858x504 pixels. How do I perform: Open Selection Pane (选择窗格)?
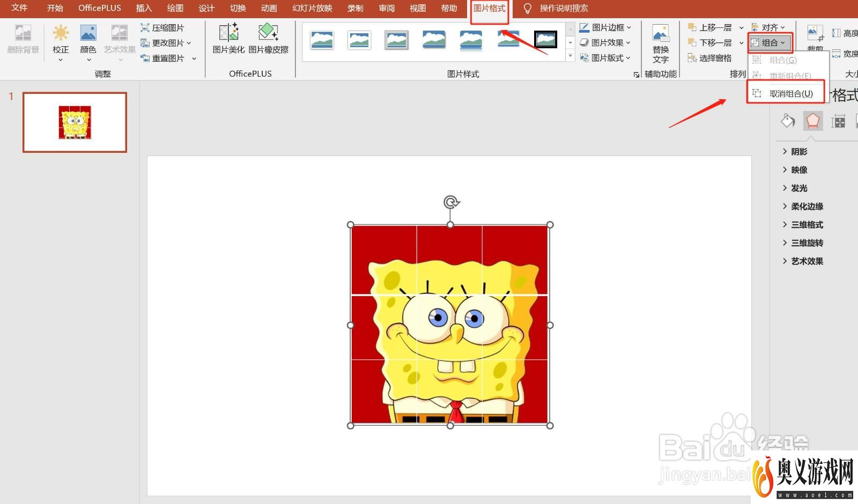tap(709, 58)
